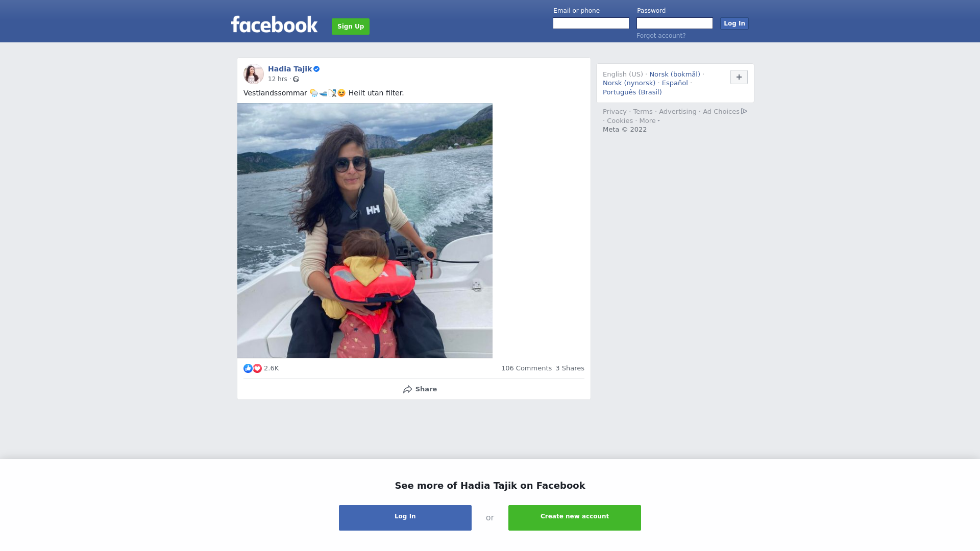The image size is (980, 551).
Task: Focus the Password input field
Action: (675, 23)
